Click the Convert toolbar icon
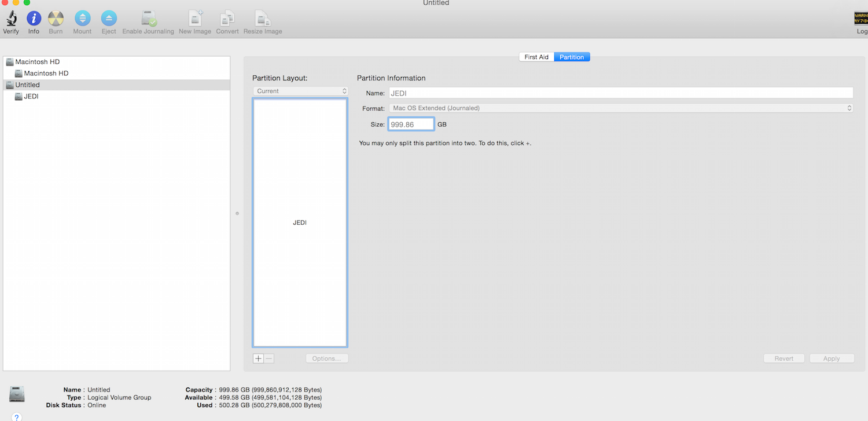Image resolution: width=868 pixels, height=421 pixels. (x=227, y=19)
